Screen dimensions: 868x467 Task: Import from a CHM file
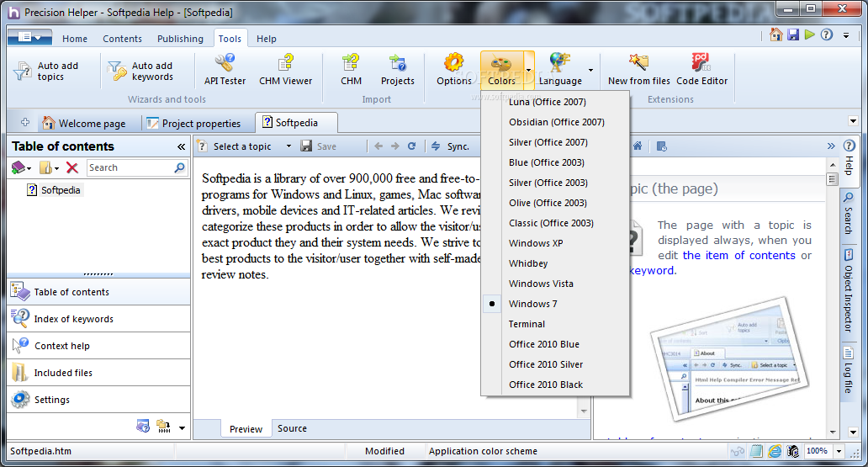351,70
